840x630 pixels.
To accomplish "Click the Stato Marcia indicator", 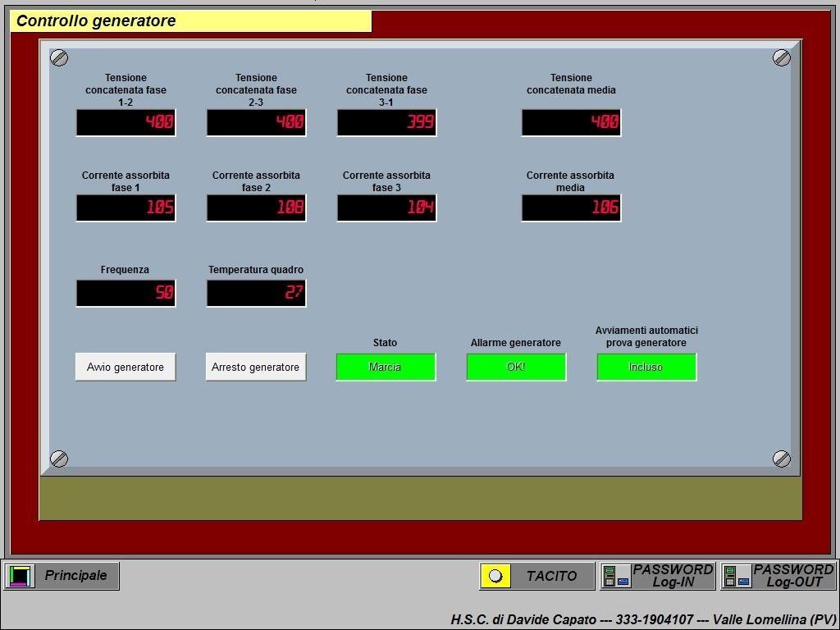I will [386, 367].
